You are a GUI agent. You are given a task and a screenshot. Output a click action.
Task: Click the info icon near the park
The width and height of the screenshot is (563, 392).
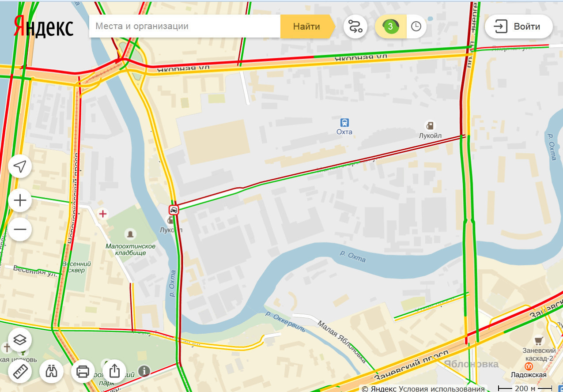[x=144, y=371]
